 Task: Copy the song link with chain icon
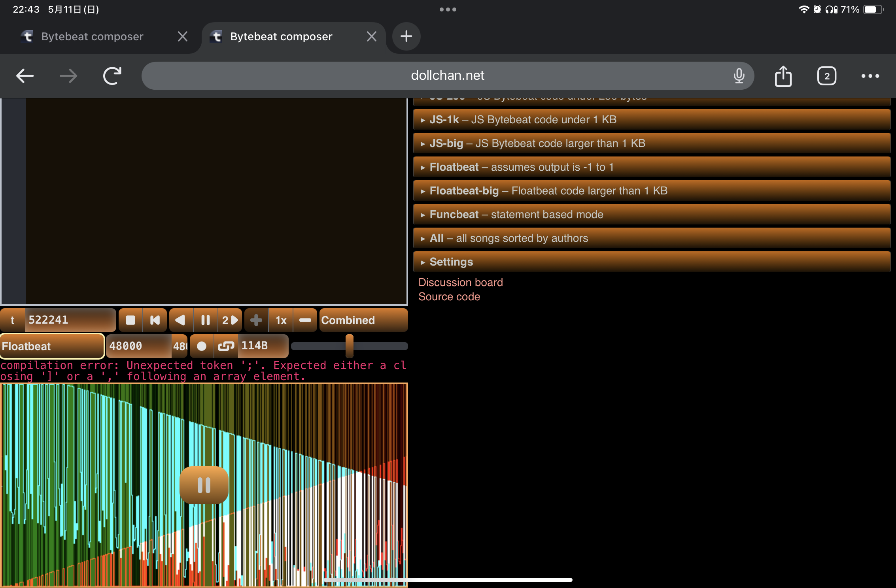point(226,346)
